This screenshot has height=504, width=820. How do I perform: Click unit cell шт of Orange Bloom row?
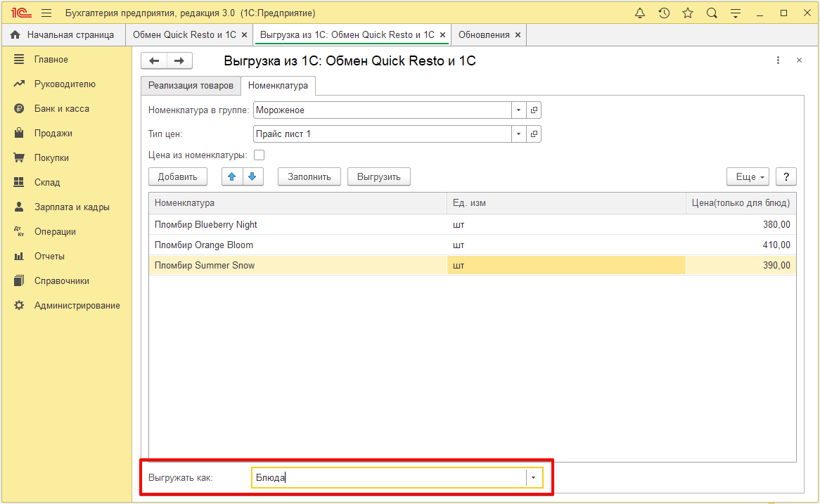tap(566, 245)
